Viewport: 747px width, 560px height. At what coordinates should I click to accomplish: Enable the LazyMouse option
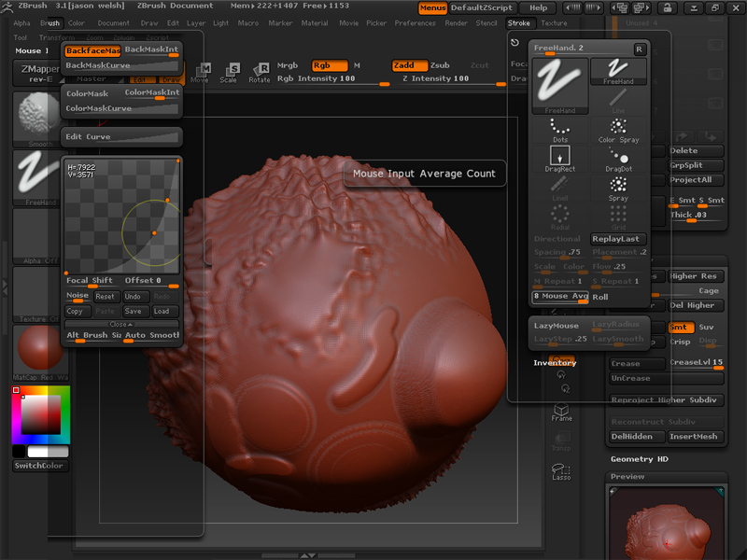(x=557, y=326)
